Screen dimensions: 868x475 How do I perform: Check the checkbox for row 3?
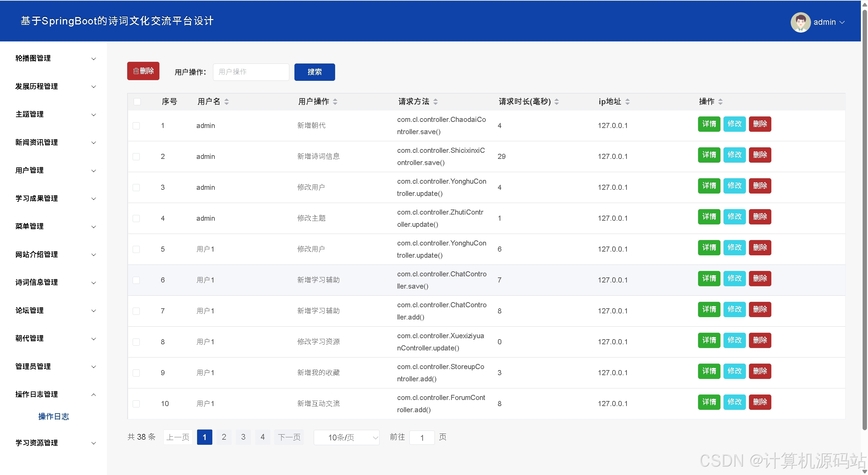(x=136, y=187)
